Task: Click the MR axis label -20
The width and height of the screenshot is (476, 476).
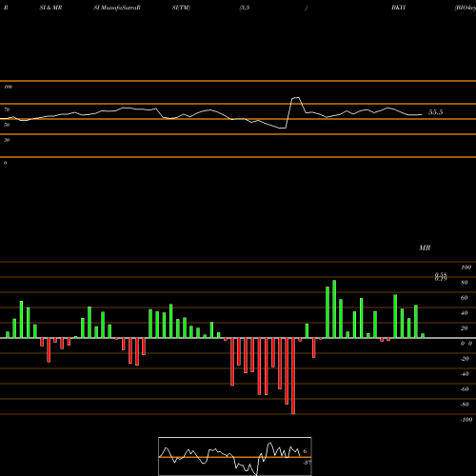Action: point(465,359)
